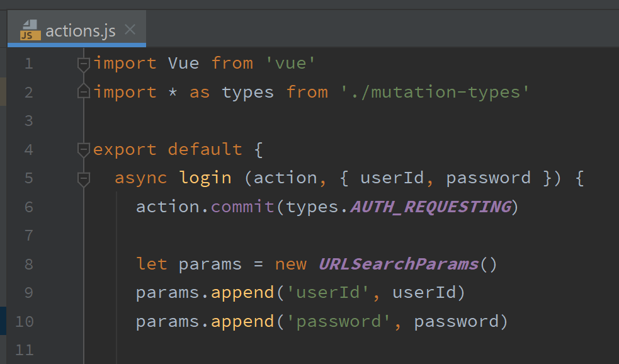Click the 'userId' string literal on line 9
This screenshot has width=619, height=364.
[327, 293]
